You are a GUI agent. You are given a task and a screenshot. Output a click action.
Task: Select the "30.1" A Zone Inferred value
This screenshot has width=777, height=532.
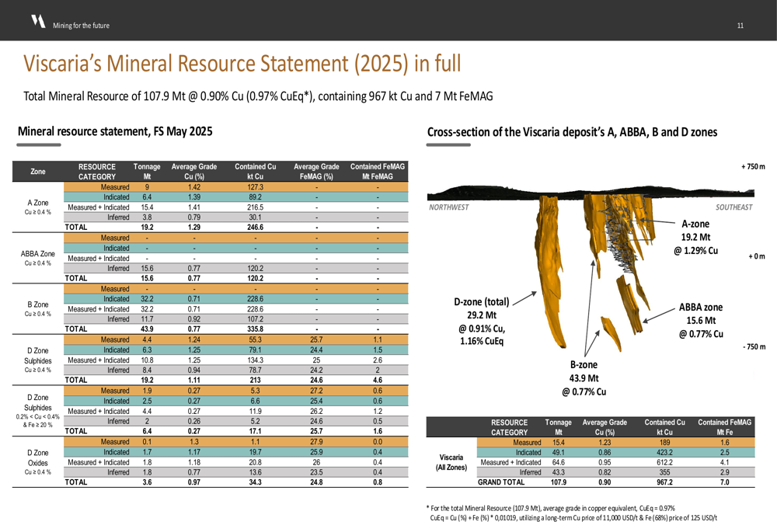pyautogui.click(x=255, y=217)
